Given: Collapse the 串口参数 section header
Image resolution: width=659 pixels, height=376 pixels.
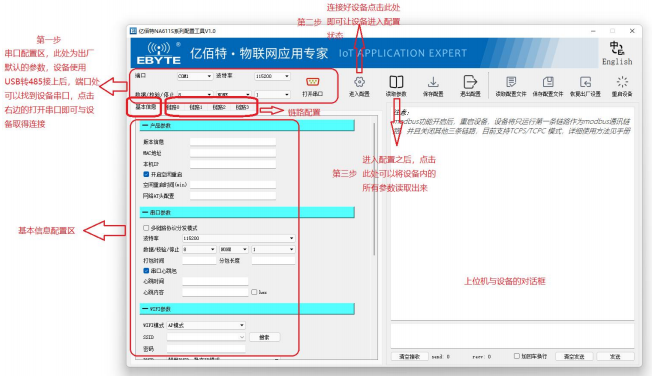Looking at the screenshot, I should pos(247,212).
